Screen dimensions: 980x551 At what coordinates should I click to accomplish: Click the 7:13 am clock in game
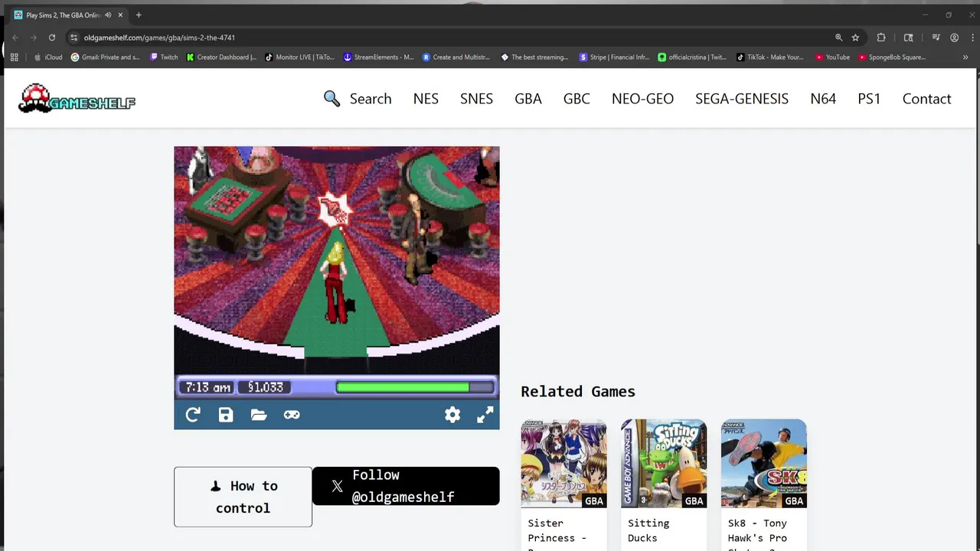[x=207, y=387]
